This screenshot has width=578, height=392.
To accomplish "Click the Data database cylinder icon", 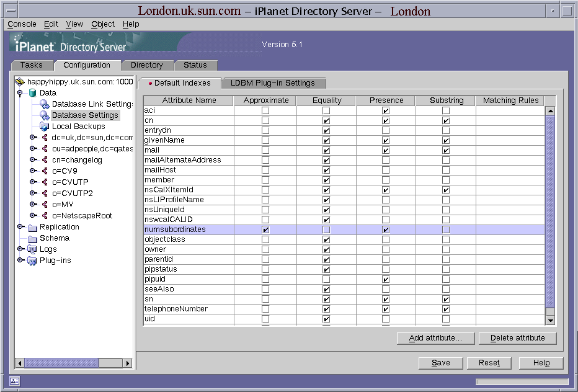I will 33,93.
